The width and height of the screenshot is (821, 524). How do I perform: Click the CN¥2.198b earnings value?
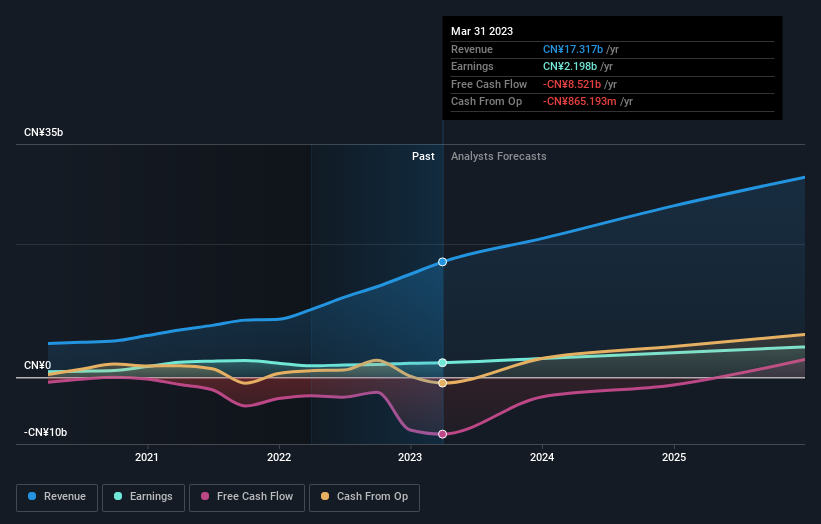[x=570, y=66]
